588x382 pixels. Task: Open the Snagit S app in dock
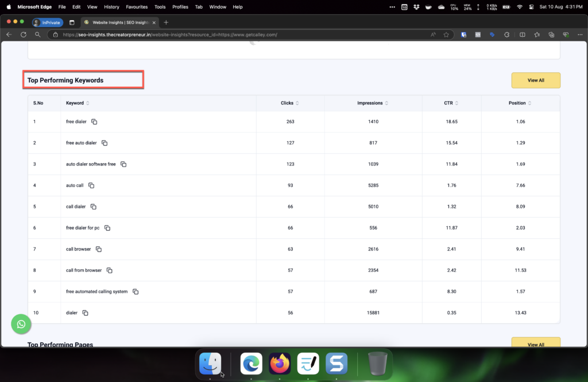click(336, 363)
